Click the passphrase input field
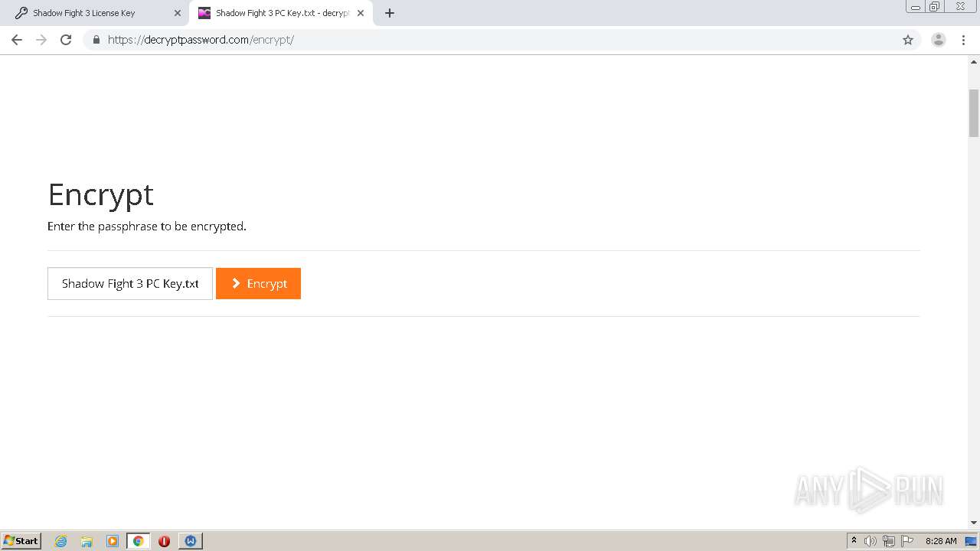This screenshot has width=980, height=551. 130,283
